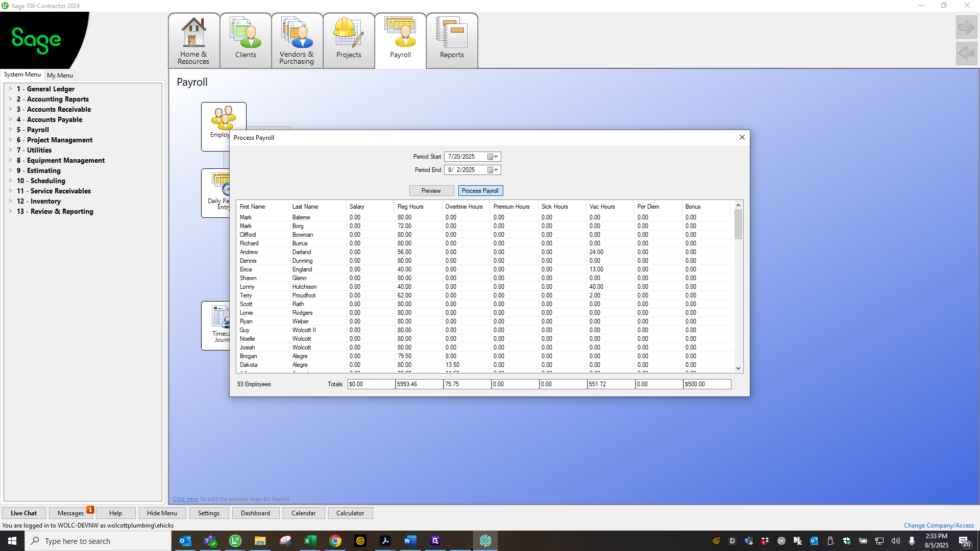Select 9 - Estimating menu item

(x=39, y=170)
